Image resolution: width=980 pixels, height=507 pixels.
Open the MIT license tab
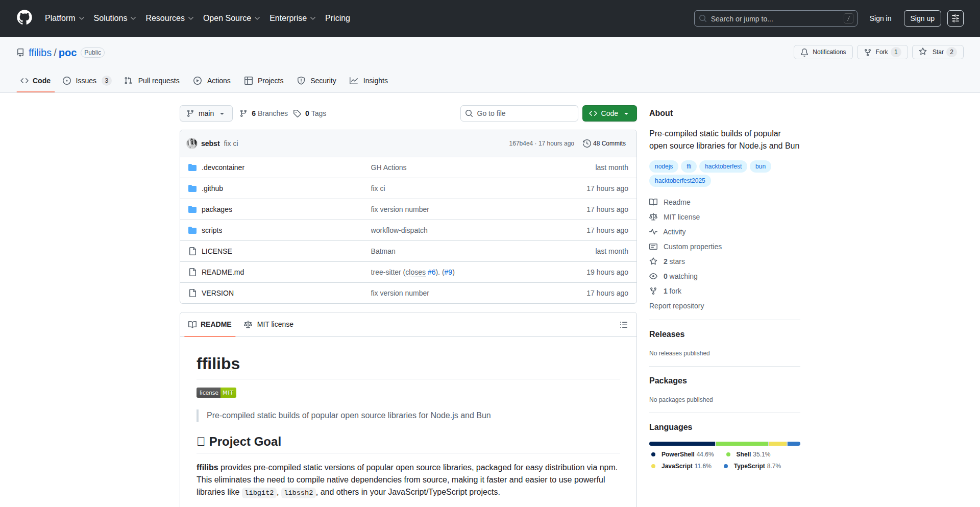(269, 325)
